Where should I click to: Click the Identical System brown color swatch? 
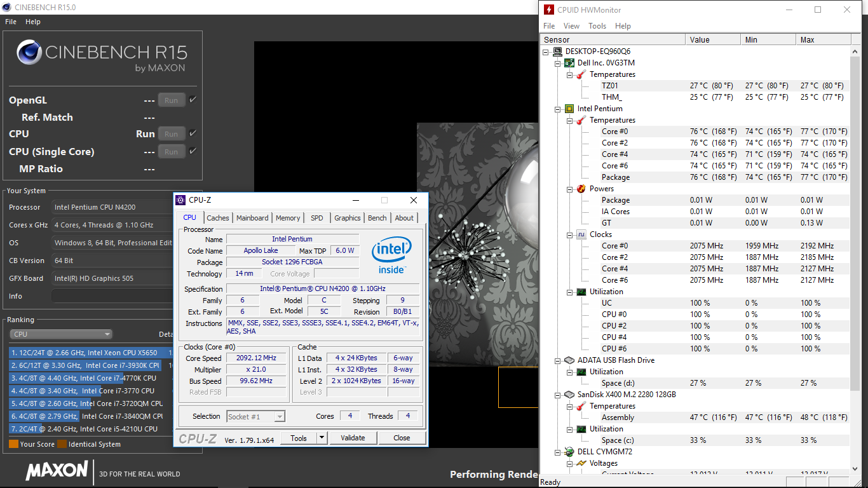pos(62,444)
